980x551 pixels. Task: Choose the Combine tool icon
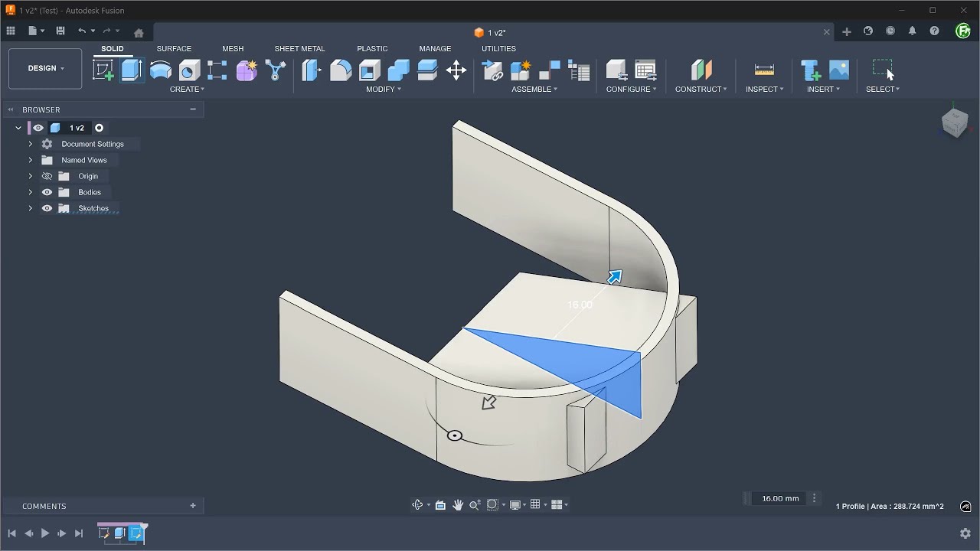[398, 70]
